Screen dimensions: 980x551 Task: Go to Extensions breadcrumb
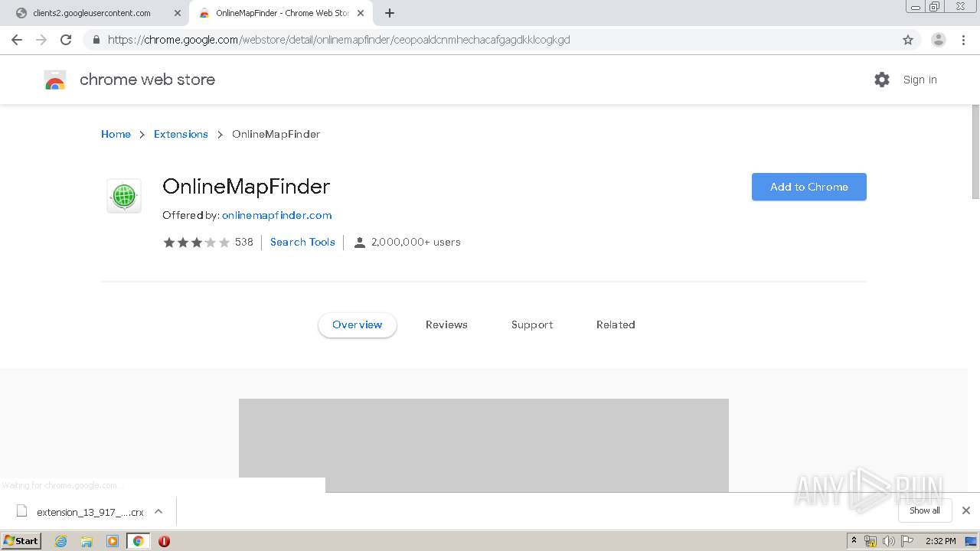181,134
